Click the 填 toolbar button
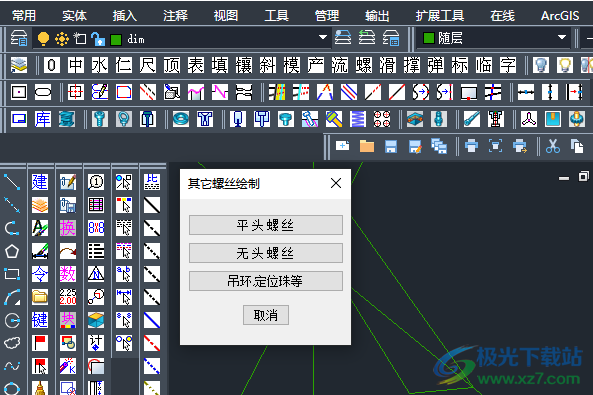Viewport: 593px width, 395px height. [x=219, y=65]
